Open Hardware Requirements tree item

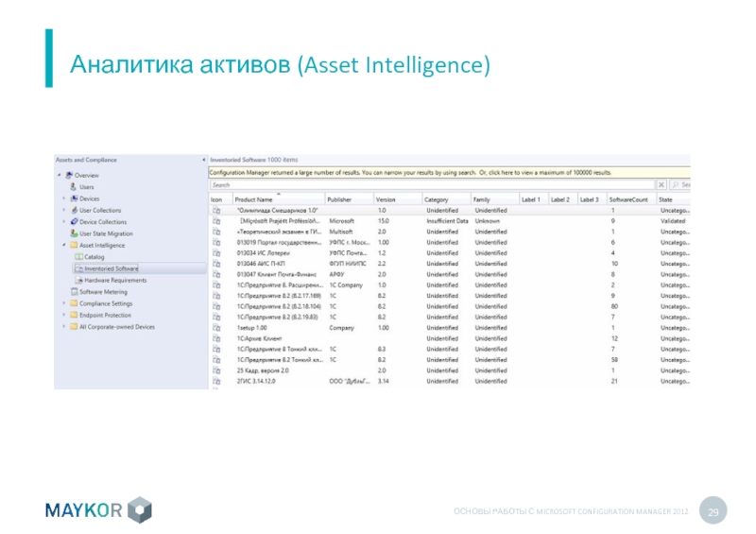[x=115, y=280]
